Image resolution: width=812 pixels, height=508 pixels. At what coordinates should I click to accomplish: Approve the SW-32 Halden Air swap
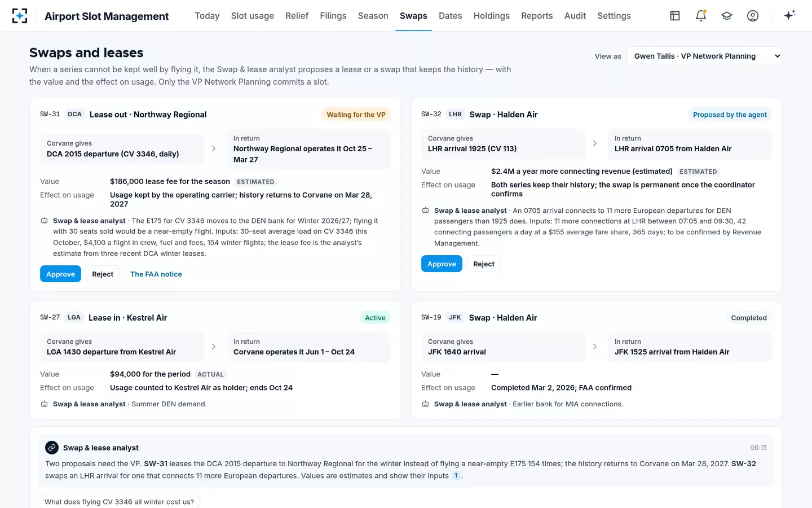coord(442,264)
